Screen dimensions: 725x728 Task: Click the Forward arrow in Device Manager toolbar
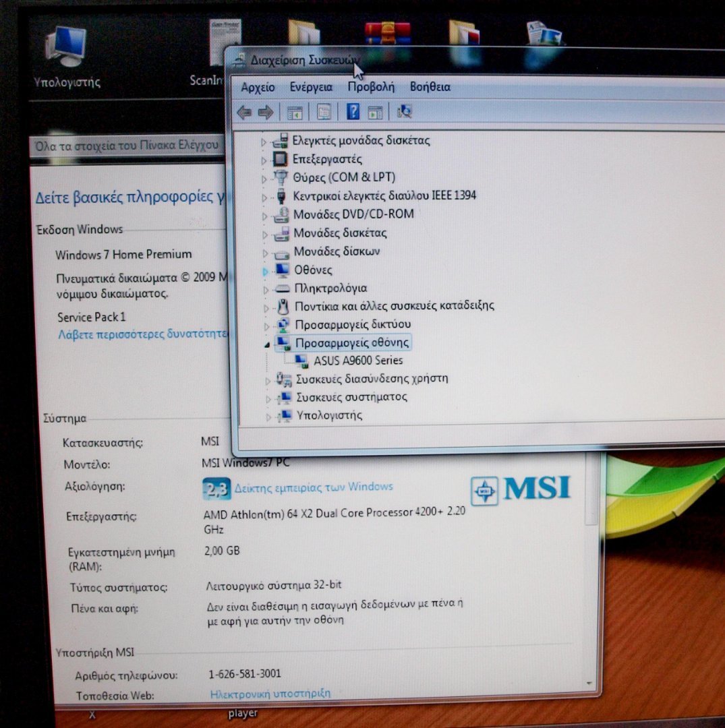click(x=266, y=112)
